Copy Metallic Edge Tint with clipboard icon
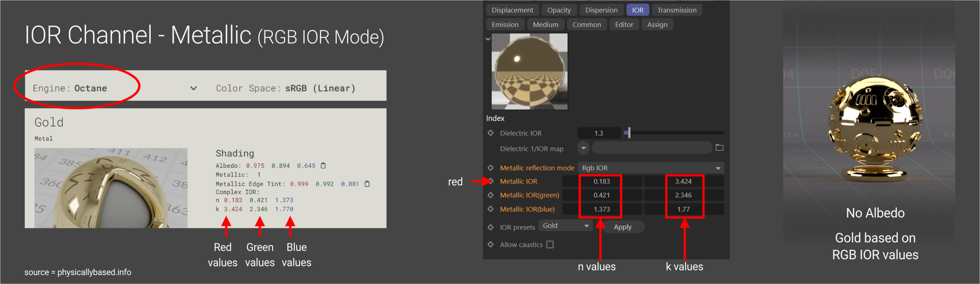Image resolution: width=980 pixels, height=284 pixels. 367,184
